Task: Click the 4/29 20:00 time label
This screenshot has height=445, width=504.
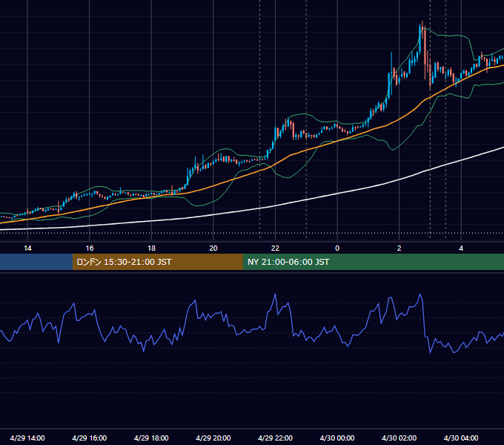Action: tap(213, 438)
